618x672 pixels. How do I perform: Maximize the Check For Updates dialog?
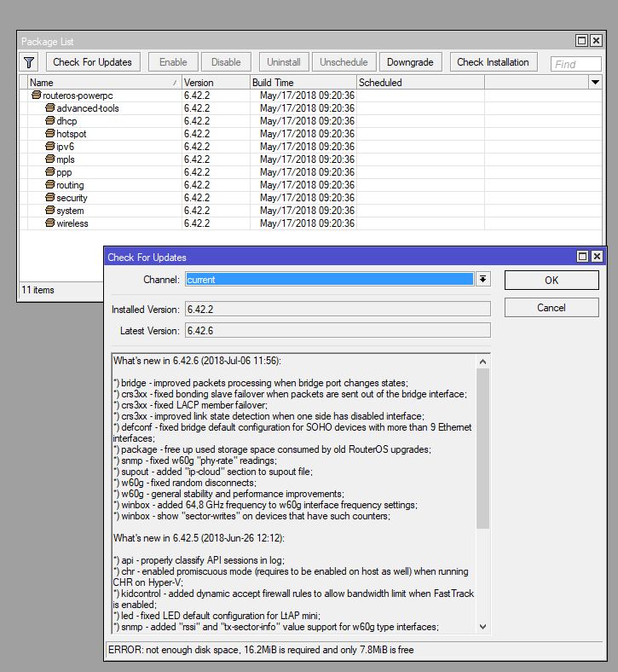[582, 257]
